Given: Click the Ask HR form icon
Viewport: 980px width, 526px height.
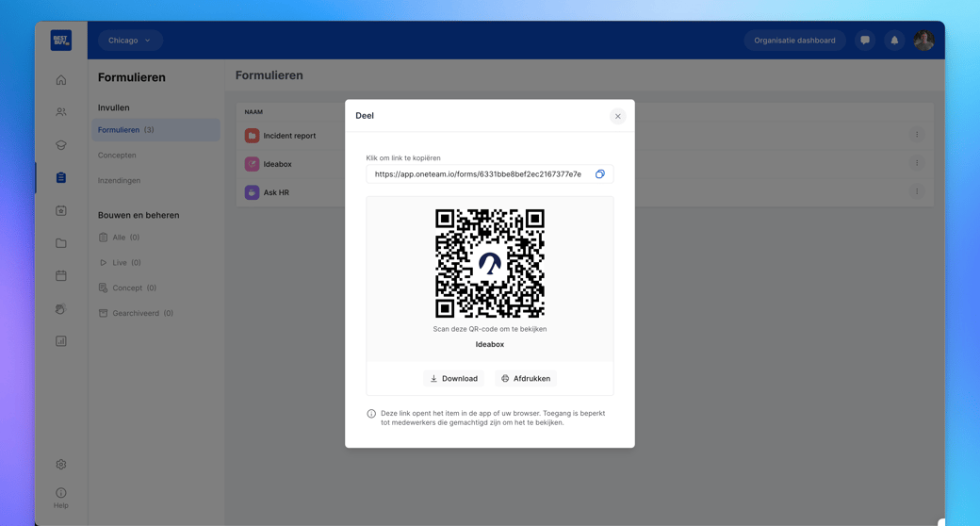Looking at the screenshot, I should (252, 192).
